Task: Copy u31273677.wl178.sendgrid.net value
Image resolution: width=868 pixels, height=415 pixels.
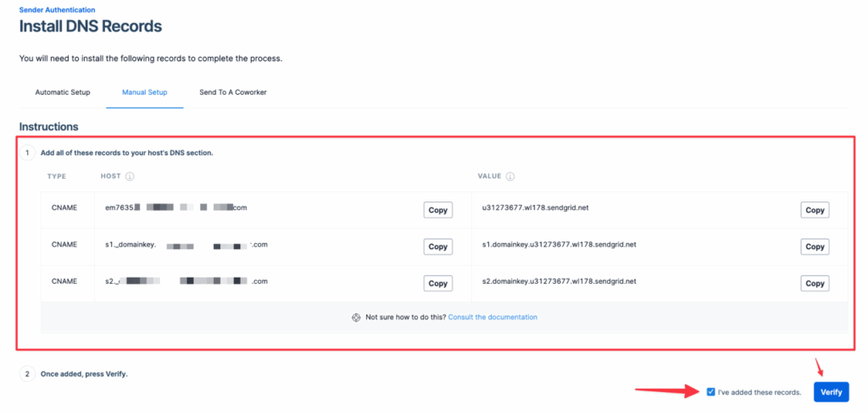Action: (815, 211)
